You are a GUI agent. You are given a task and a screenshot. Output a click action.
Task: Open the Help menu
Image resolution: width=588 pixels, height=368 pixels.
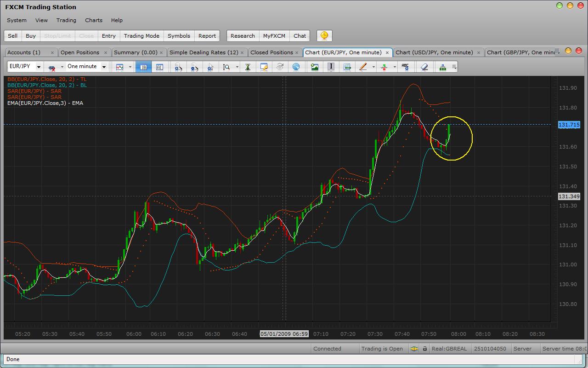click(117, 20)
